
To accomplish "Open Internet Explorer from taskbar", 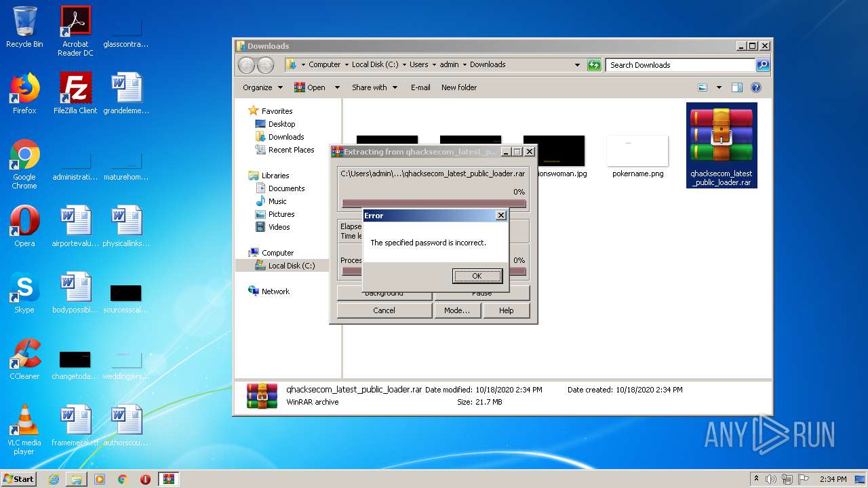I will pyautogui.click(x=54, y=479).
